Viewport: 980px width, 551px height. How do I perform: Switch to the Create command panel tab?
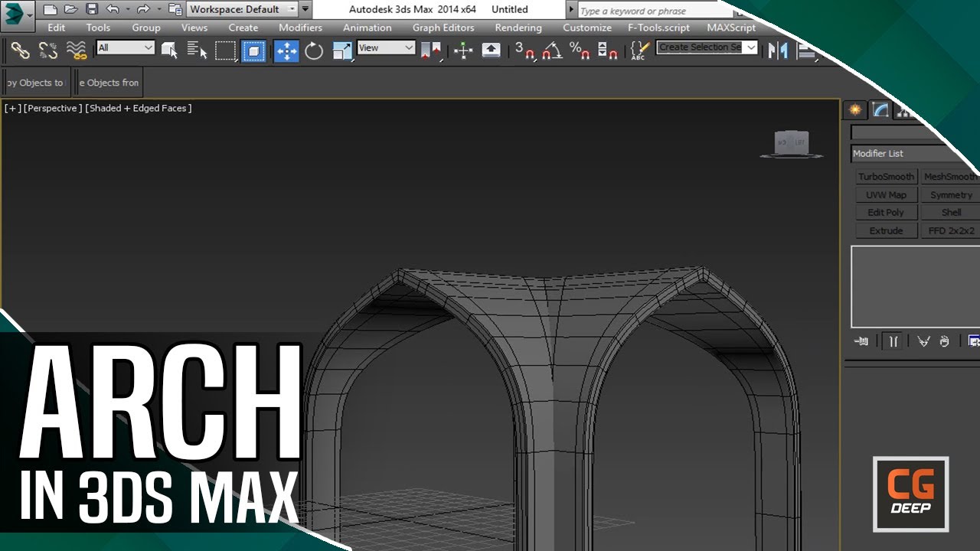coord(855,110)
